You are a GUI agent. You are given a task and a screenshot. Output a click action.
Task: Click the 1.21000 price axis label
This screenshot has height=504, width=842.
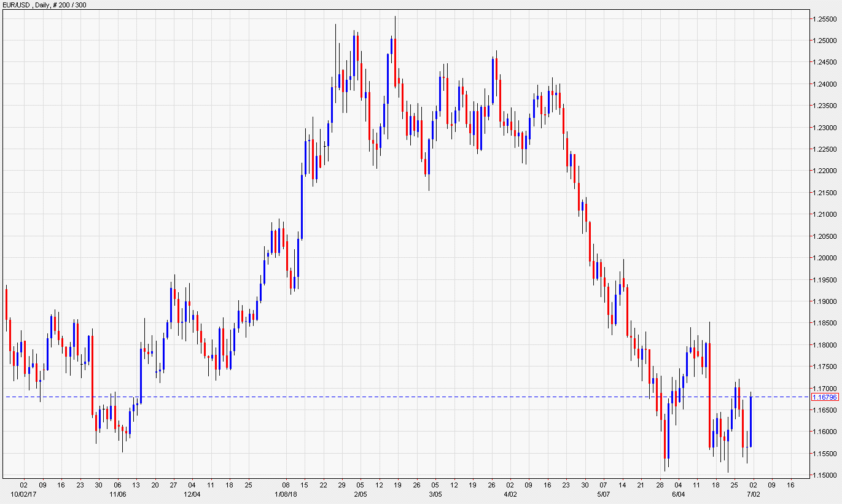click(x=826, y=215)
